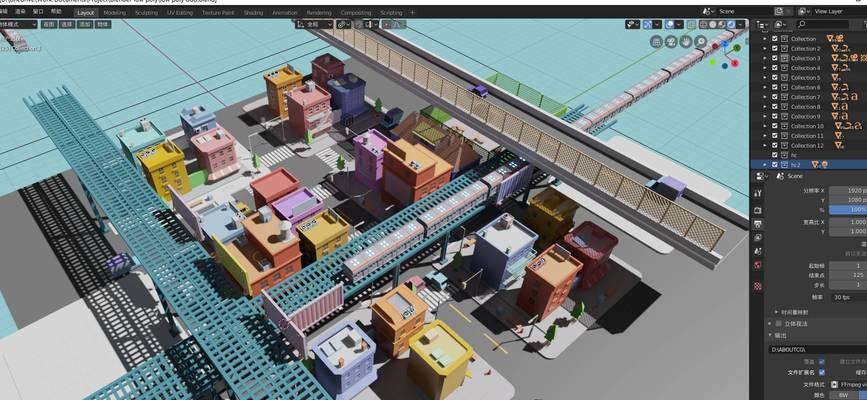Select Collection 11 in the outliner

807,136
